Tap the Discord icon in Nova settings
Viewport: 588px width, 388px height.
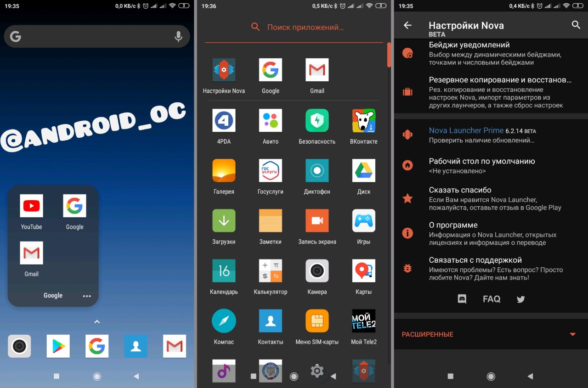click(462, 299)
